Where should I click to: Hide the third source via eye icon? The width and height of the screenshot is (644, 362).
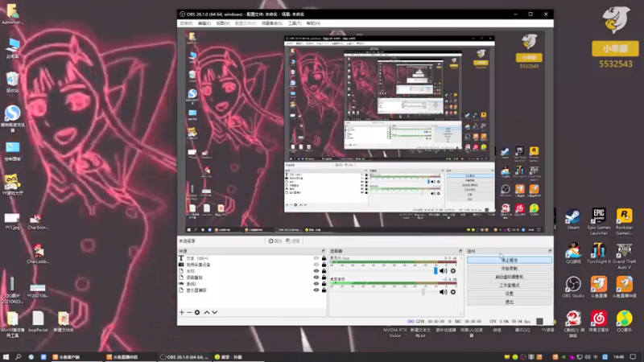click(x=316, y=271)
